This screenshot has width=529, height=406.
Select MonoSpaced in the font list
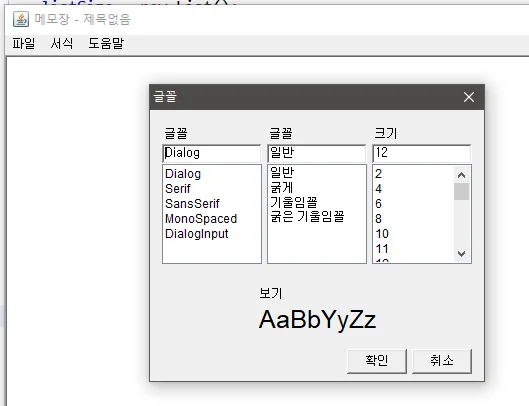coord(201,219)
